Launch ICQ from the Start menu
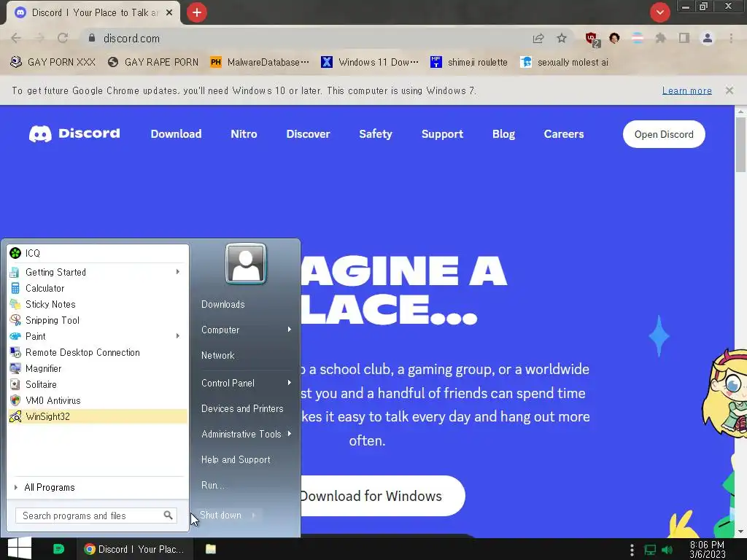 tap(98, 253)
